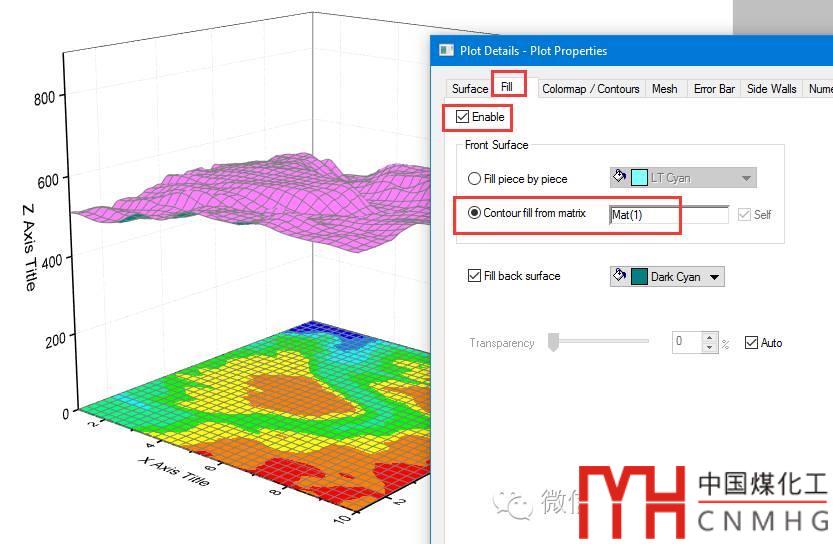Toggle the Enable checkbox
This screenshot has width=833, height=544.
[x=463, y=117]
